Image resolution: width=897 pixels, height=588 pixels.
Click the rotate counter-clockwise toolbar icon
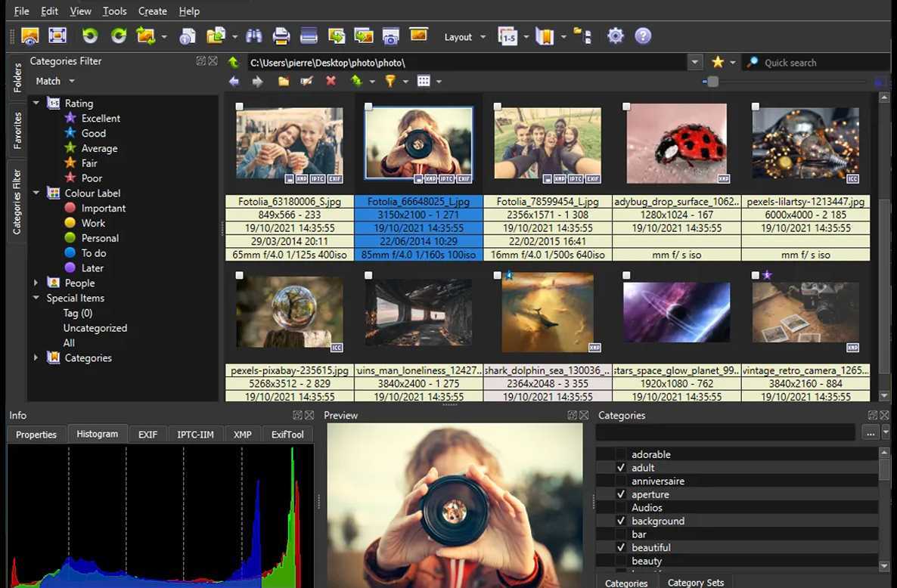click(90, 36)
